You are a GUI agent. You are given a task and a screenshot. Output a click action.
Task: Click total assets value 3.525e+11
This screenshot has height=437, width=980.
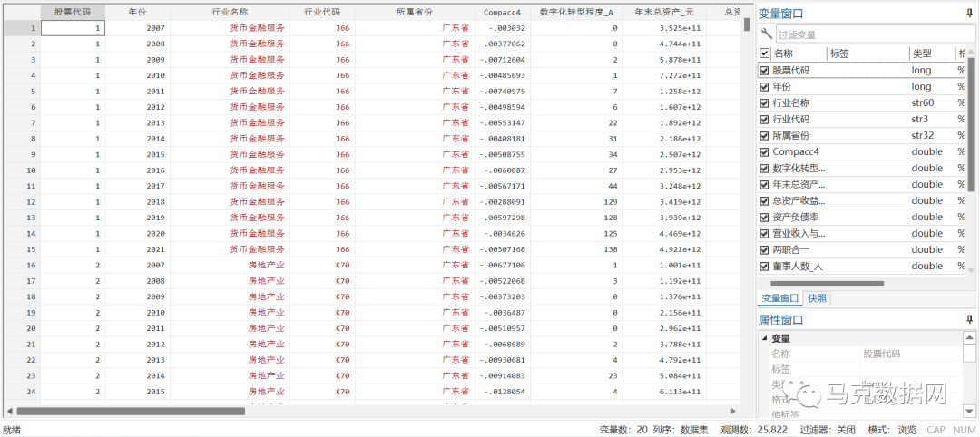click(x=664, y=28)
